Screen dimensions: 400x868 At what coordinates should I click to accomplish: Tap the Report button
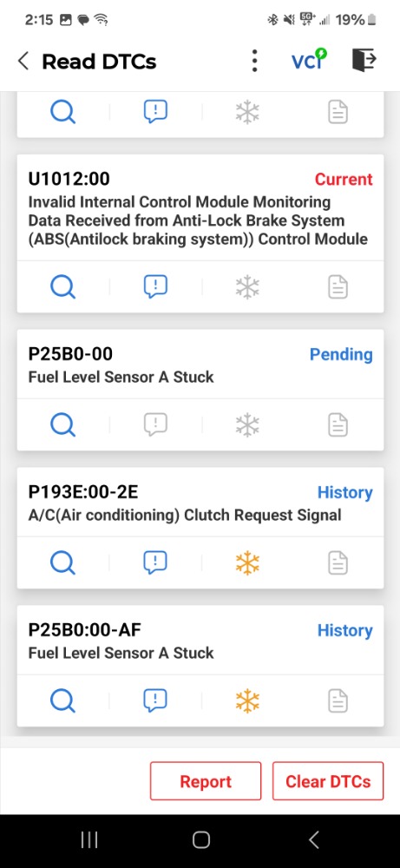coord(206,781)
